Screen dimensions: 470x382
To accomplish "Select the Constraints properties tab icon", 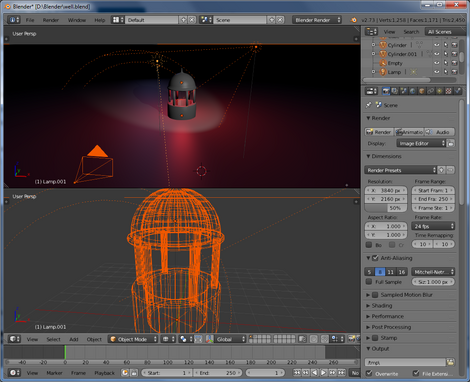I will click(x=431, y=91).
